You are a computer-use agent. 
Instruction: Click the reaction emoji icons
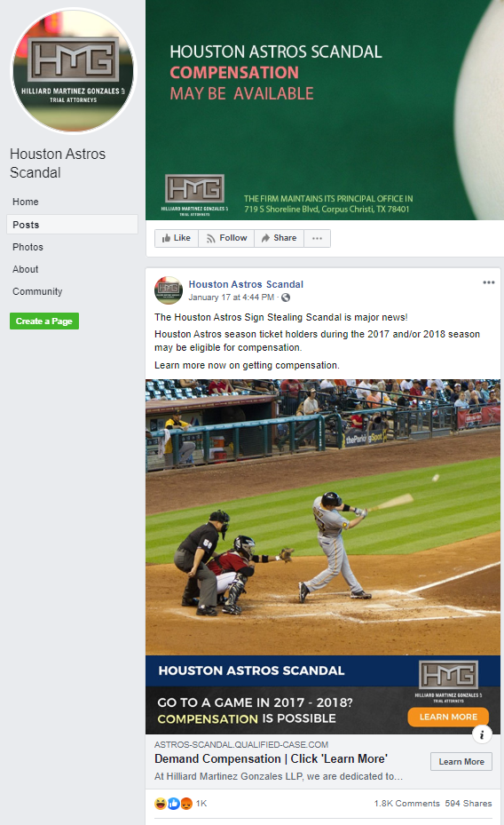173,804
